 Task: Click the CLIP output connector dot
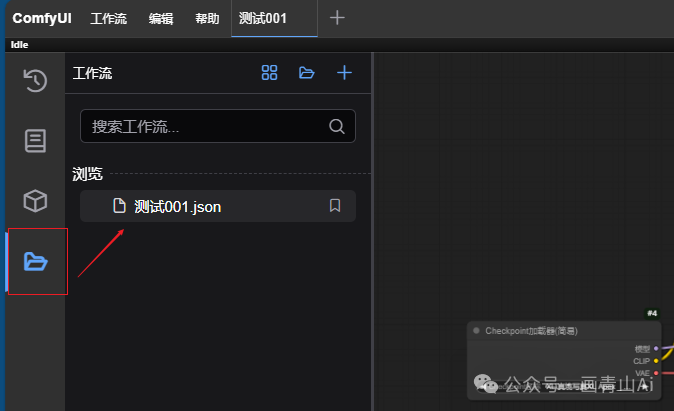pyautogui.click(x=656, y=361)
